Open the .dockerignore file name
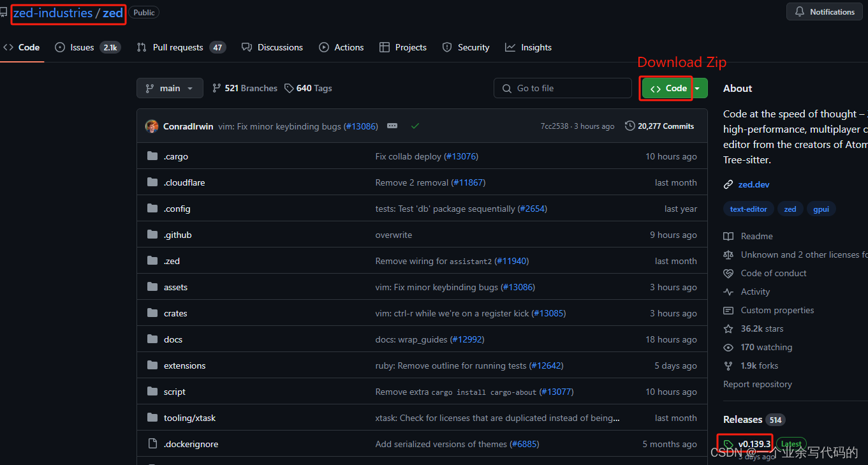 click(x=191, y=444)
